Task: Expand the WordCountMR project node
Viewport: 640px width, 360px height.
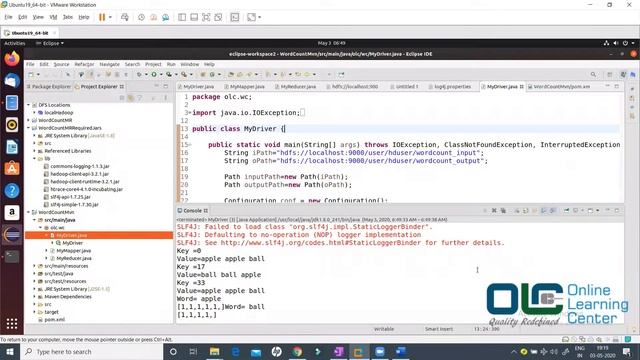Action: [x=29, y=120]
